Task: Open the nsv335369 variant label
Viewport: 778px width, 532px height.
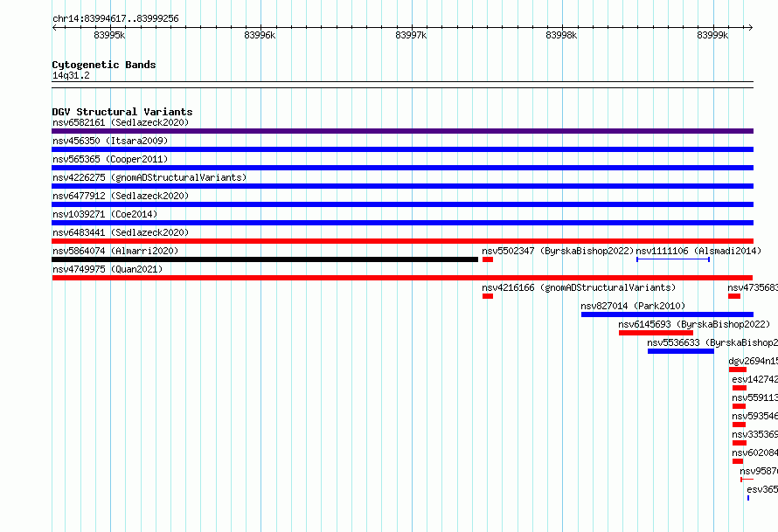Action: point(754,434)
